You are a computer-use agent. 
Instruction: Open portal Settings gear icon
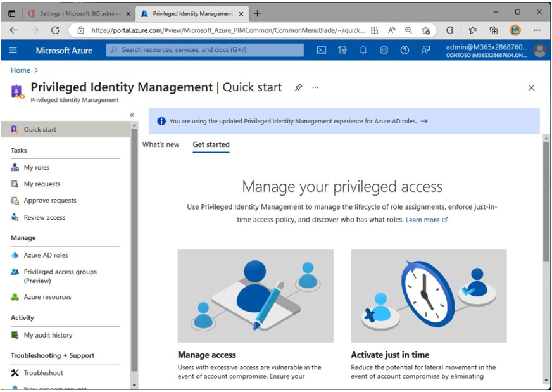point(384,51)
